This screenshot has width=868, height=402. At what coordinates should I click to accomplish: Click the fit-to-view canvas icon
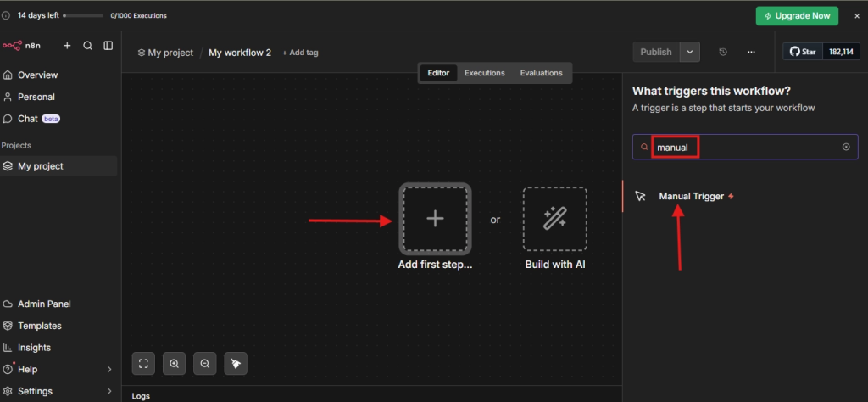[143, 363]
